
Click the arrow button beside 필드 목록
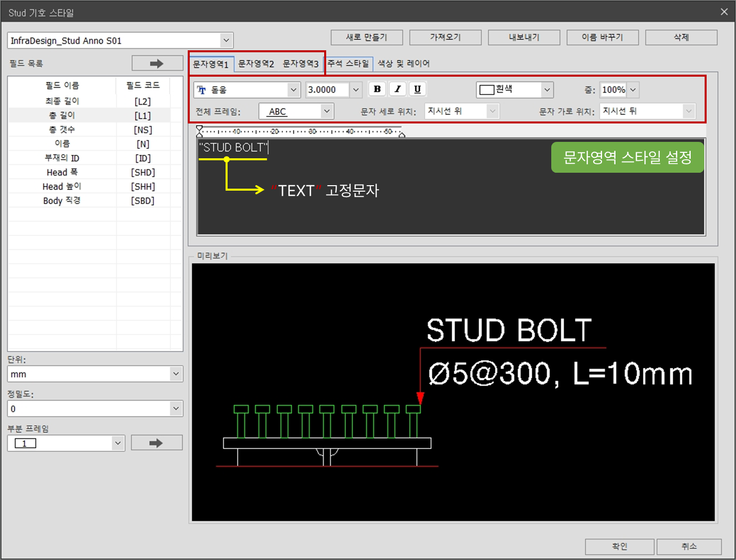(157, 63)
